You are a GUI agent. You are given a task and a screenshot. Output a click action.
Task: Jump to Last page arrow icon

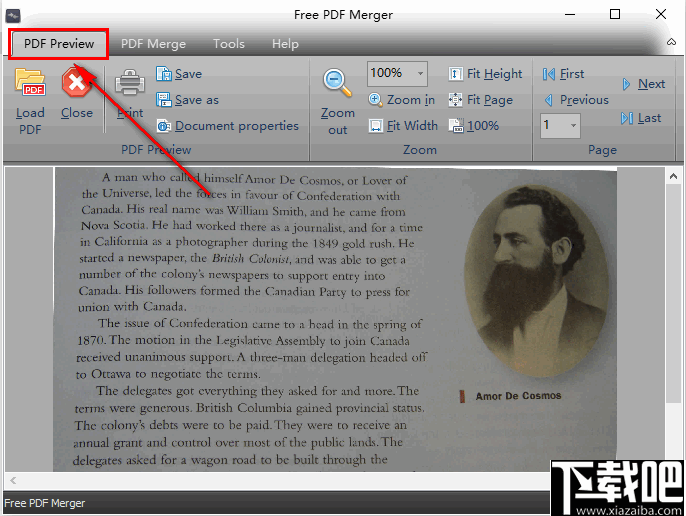point(626,118)
